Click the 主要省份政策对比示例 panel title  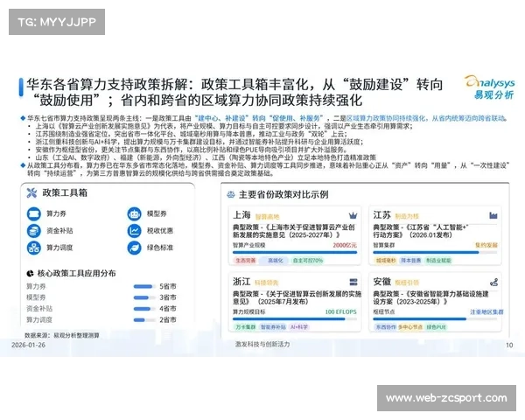click(x=283, y=194)
